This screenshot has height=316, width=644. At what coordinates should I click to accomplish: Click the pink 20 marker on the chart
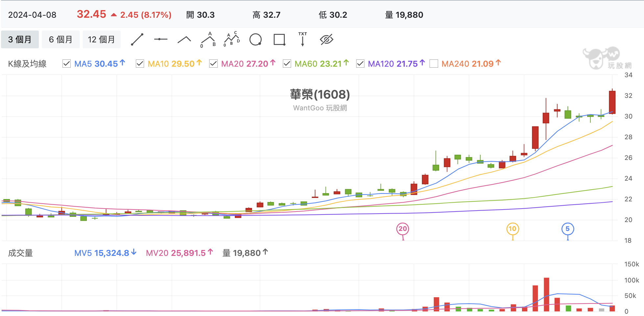(x=403, y=229)
